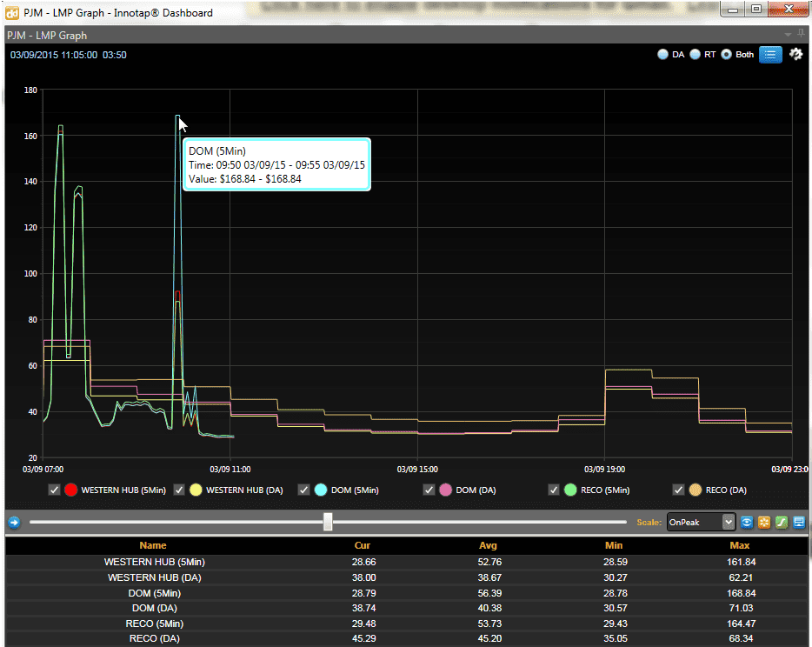Click the 03/09/2015 11:05:00 timestamp text
This screenshot has height=647, width=812.
[x=54, y=55]
